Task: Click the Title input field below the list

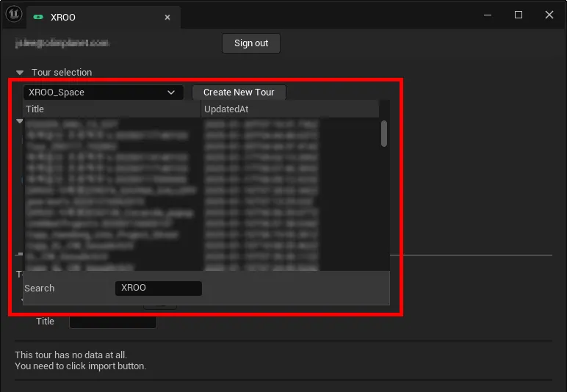Action: (x=113, y=322)
